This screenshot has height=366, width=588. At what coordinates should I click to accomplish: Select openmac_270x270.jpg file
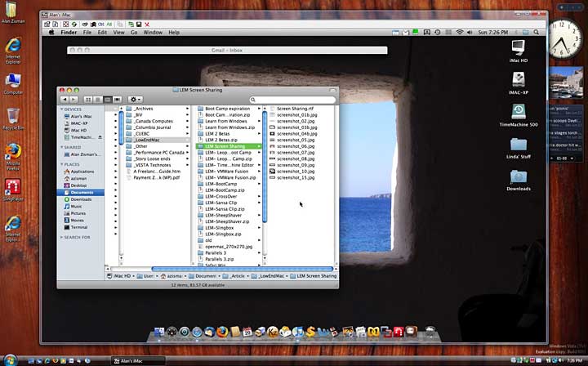(228, 247)
